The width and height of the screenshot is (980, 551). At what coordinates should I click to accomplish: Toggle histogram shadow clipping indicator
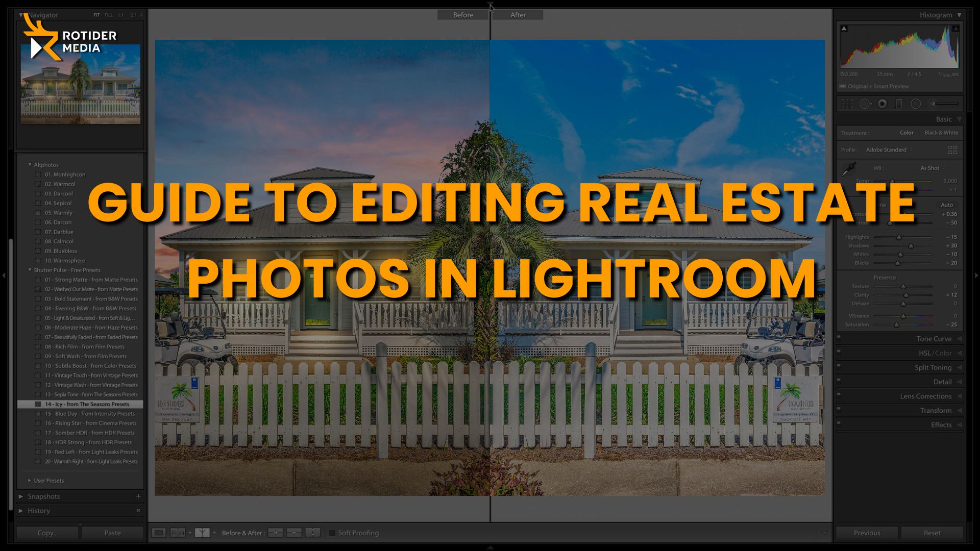tap(844, 28)
